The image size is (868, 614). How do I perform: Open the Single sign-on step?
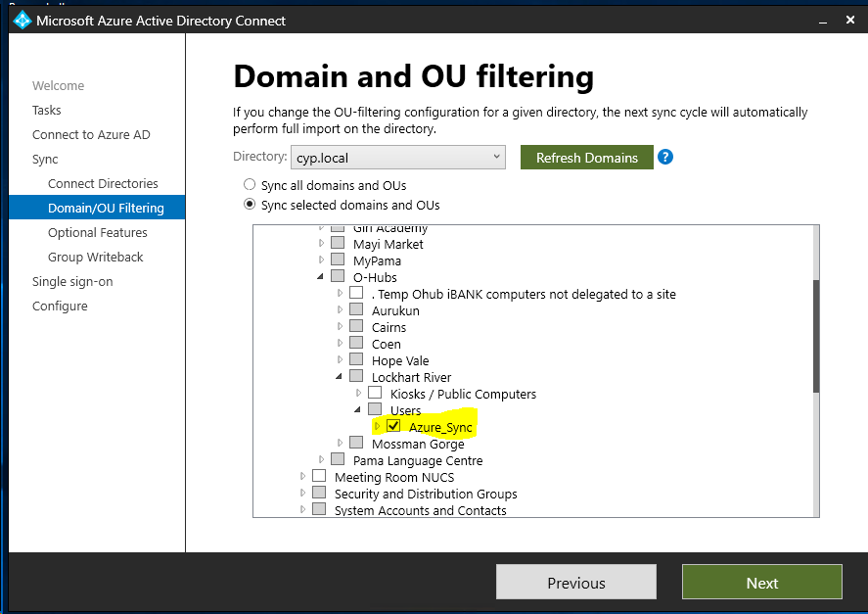pyautogui.click(x=72, y=281)
